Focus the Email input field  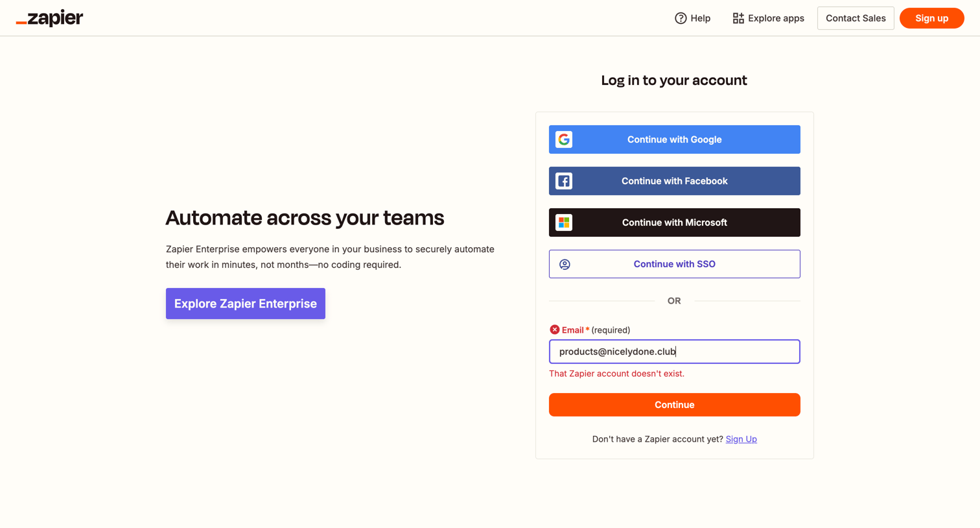674,352
